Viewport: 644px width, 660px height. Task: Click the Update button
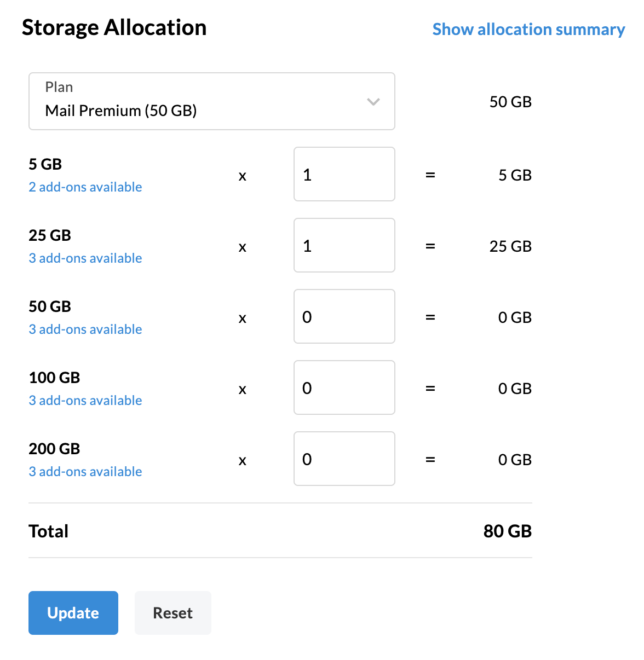click(73, 613)
